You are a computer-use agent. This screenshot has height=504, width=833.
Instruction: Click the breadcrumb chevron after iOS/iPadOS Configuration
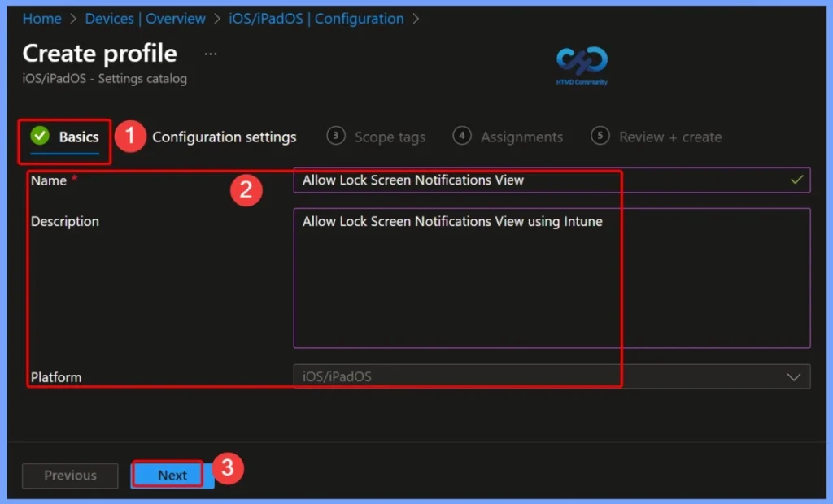[x=416, y=18]
